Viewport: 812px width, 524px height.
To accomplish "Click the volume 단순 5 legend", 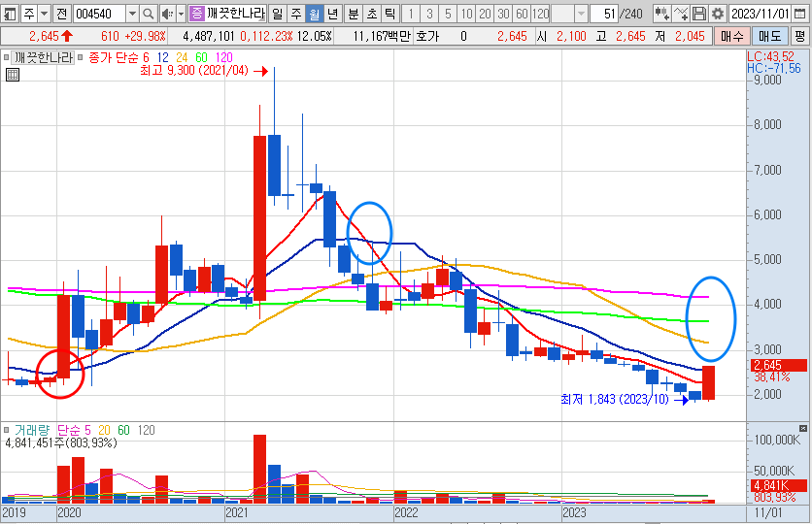I will pyautogui.click(x=74, y=430).
